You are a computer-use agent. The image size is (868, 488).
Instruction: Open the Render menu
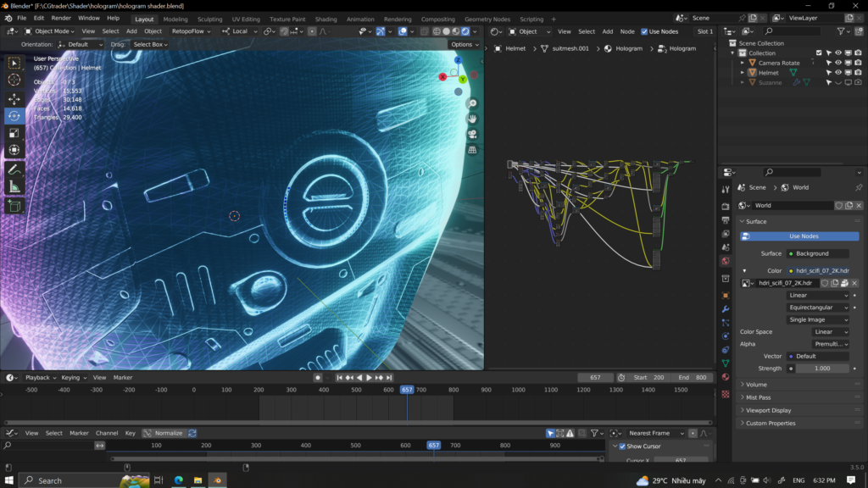click(61, 18)
